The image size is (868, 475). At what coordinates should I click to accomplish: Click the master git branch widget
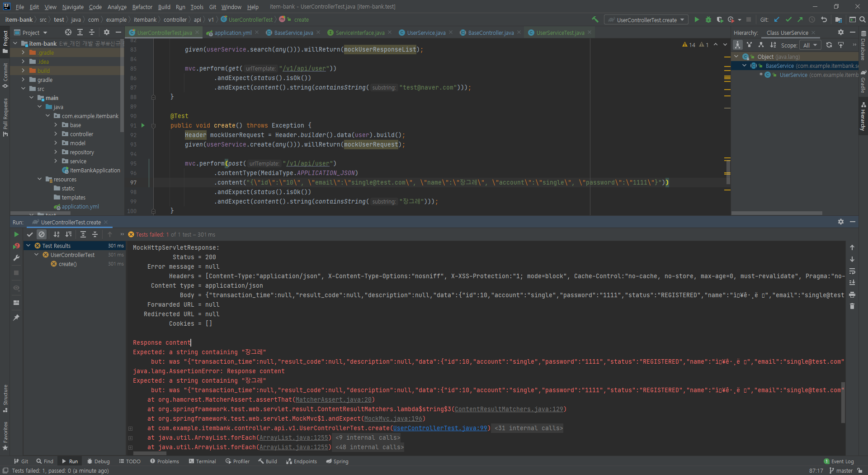pos(841,470)
